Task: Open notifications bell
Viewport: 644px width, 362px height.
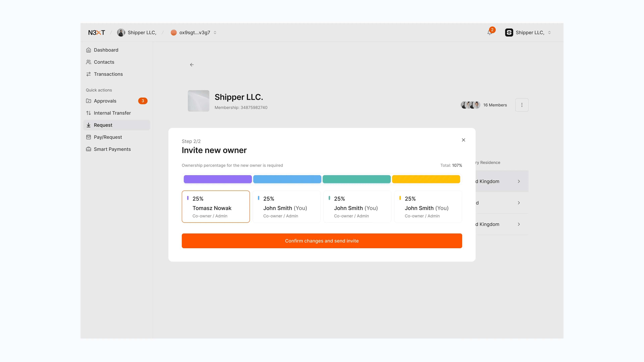Action: (490, 33)
